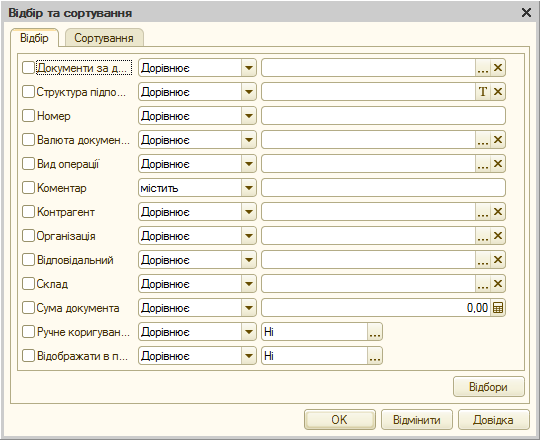Click the Контрагент value input field
This screenshot has width=540, height=440.
(368, 212)
